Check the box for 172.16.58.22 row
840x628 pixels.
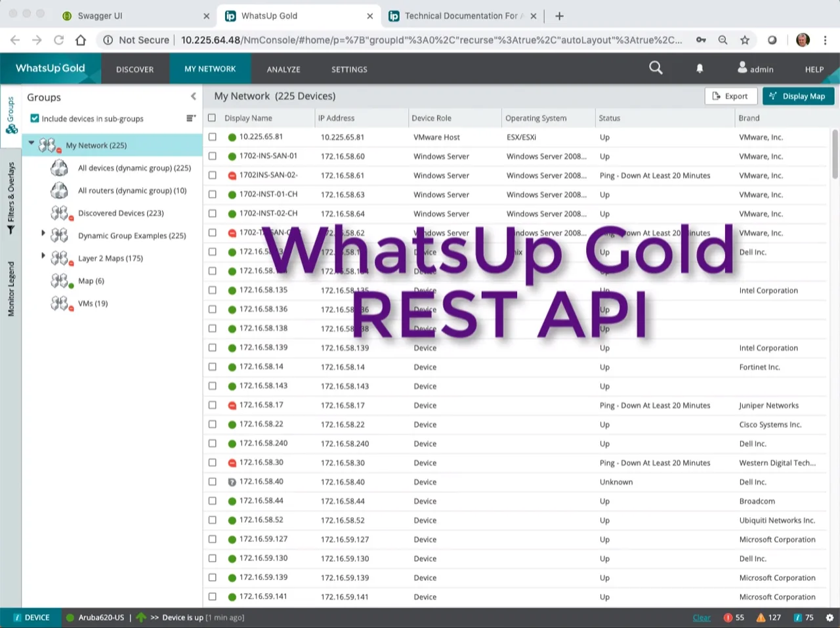(212, 424)
